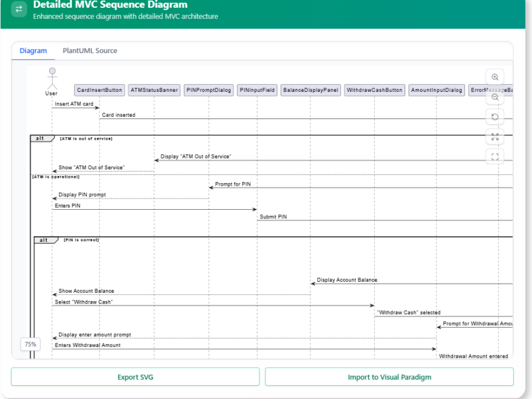Click the Export SVG button
Viewport: 532px width, 399px height.
click(x=135, y=377)
